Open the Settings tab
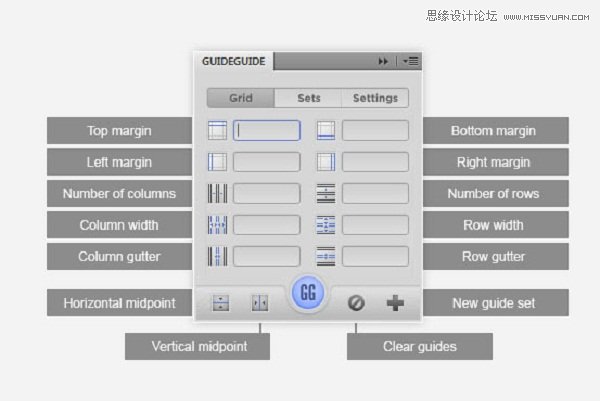This screenshot has height=401, width=600. click(375, 98)
